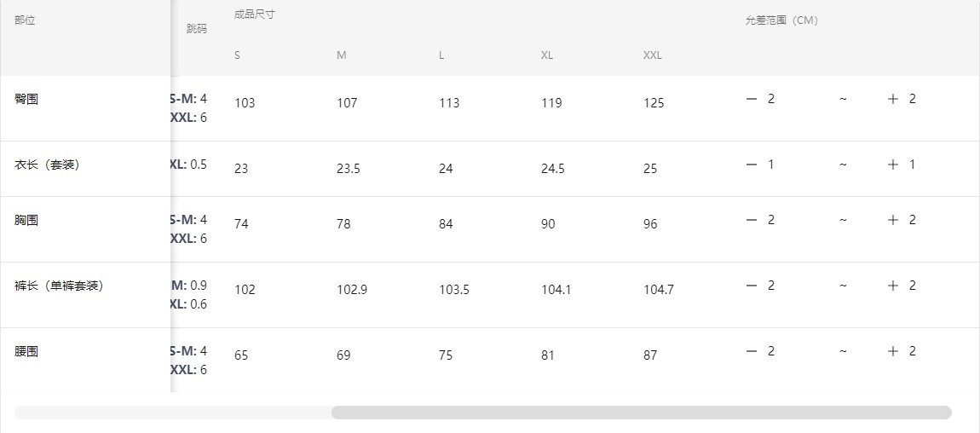Click the minus icon in the 衣长（套装） row
Image resolution: width=980 pixels, height=433 pixels.
click(x=752, y=165)
